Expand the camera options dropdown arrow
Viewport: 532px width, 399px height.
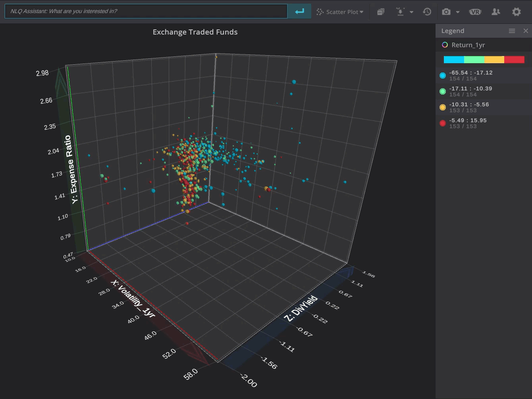(x=458, y=12)
